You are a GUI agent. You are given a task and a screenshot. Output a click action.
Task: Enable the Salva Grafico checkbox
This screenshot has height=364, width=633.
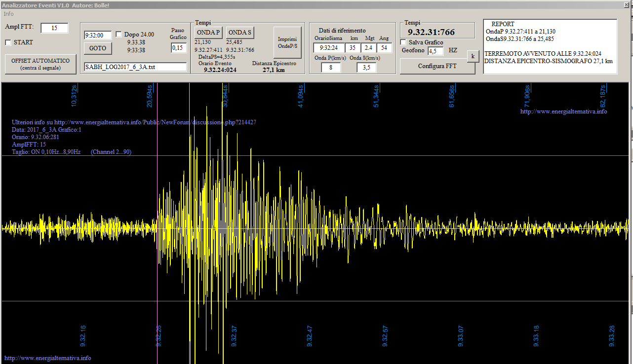(403, 42)
